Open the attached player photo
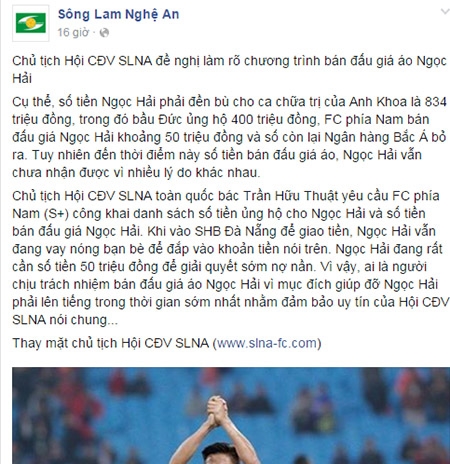Screen dimensions: 450x464 click(231, 415)
